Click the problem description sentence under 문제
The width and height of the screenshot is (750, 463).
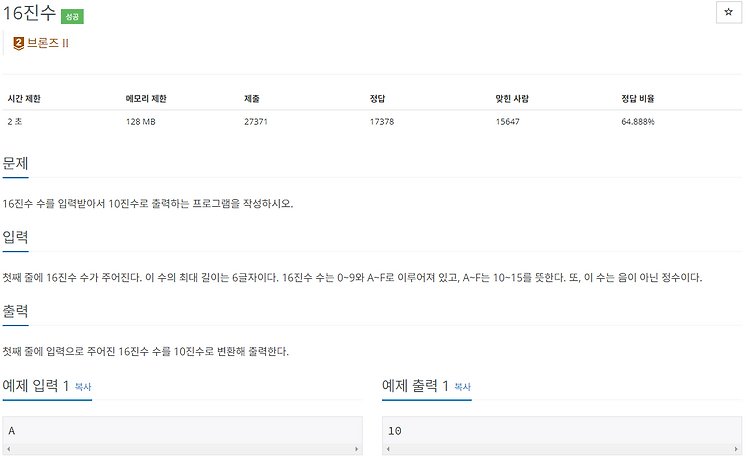(x=148, y=204)
